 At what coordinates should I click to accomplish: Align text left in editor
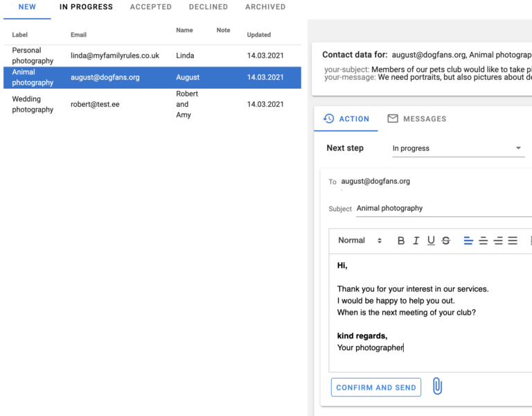468,241
